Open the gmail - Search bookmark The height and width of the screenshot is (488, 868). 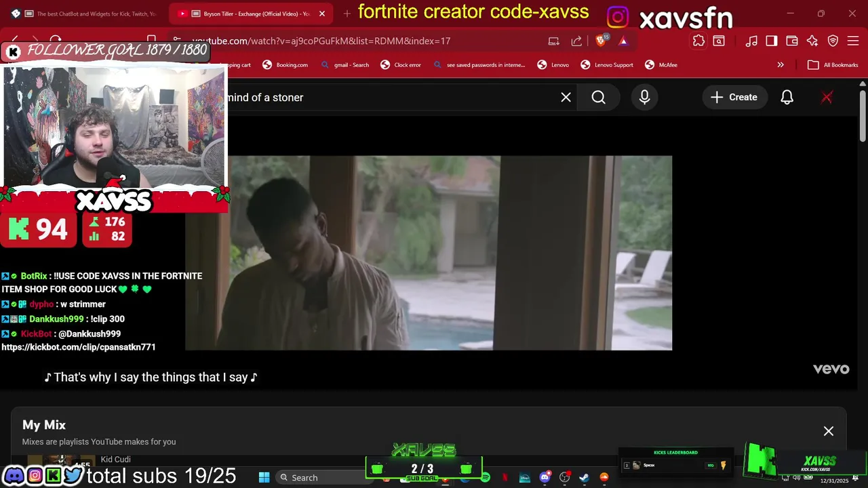pos(345,65)
